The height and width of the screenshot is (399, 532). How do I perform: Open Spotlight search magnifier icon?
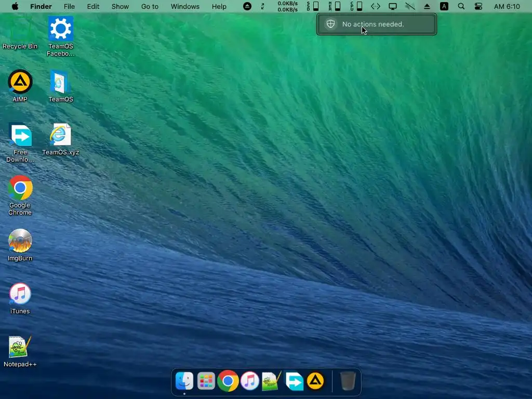[461, 6]
